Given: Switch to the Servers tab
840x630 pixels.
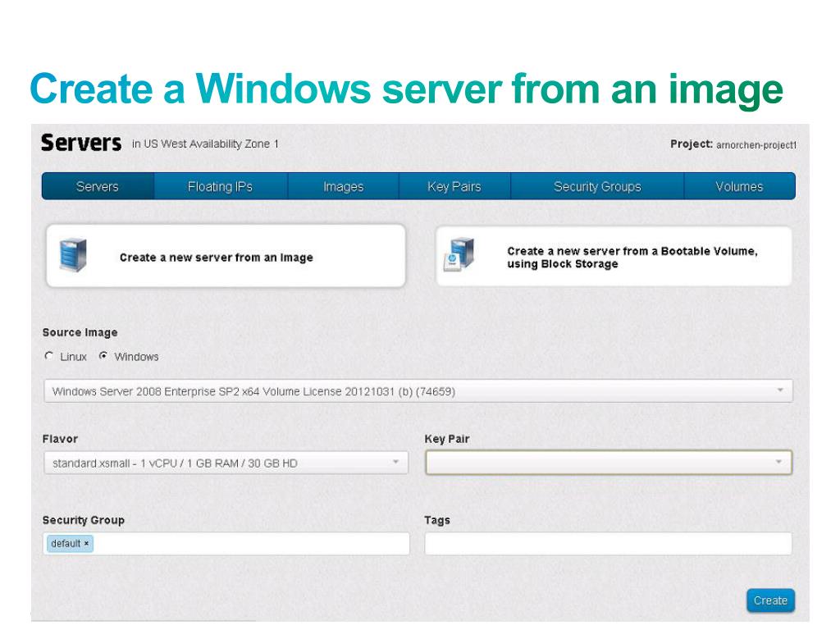Looking at the screenshot, I should [98, 186].
